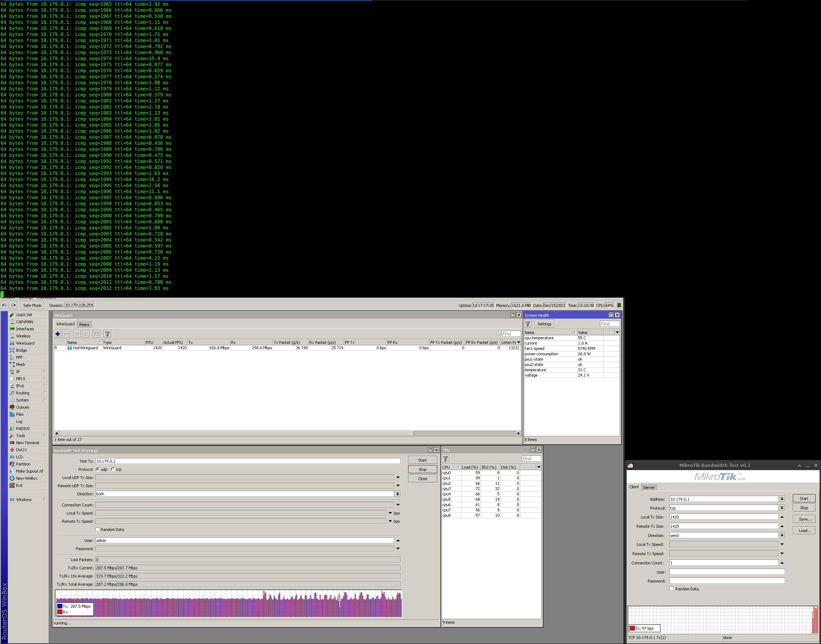Select the tcp protocol radio button

tap(113, 469)
